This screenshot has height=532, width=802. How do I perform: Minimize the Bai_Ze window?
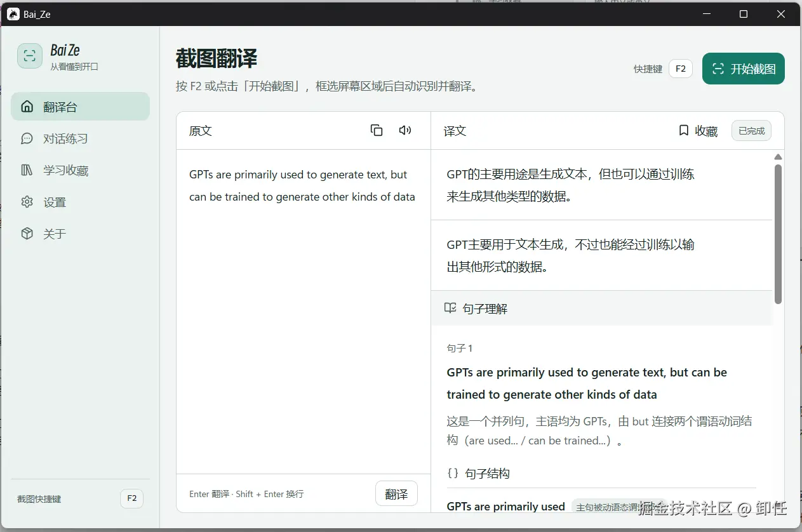pyautogui.click(x=706, y=14)
